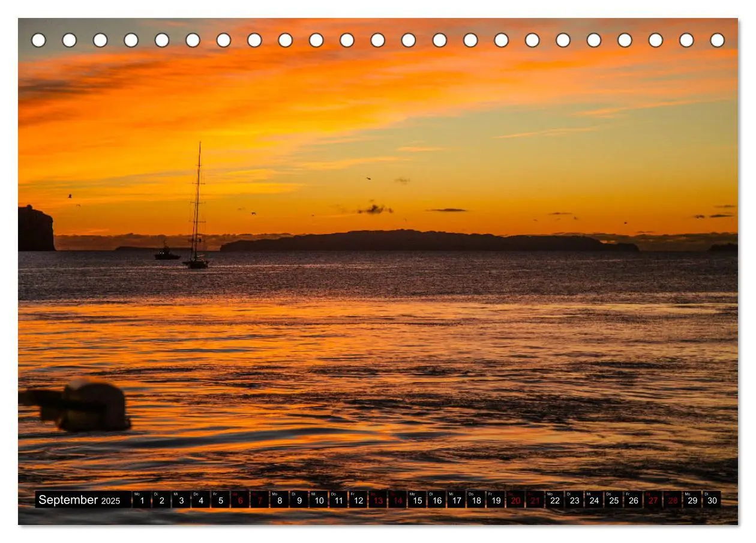Screen dimensions: 756x543
Task: Pick day 25 in the date strip
Action: tap(613, 500)
